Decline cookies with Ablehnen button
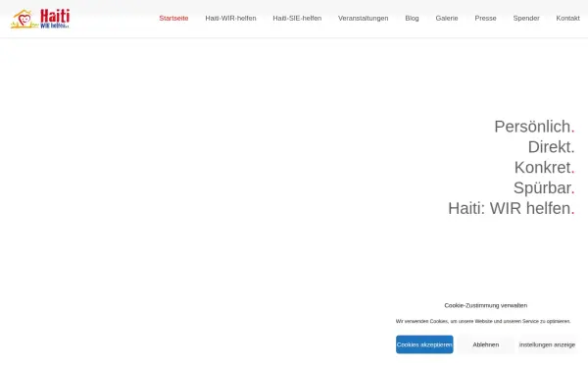The image size is (588, 368). click(486, 344)
